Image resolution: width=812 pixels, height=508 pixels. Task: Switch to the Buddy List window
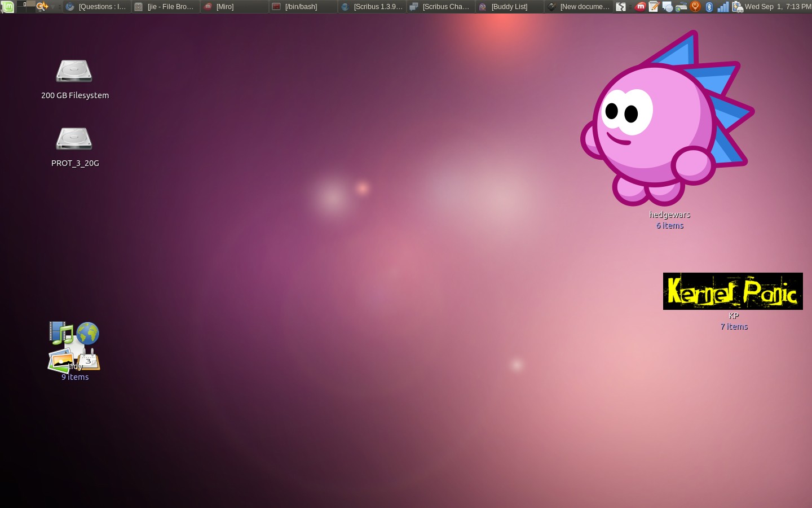click(x=509, y=7)
